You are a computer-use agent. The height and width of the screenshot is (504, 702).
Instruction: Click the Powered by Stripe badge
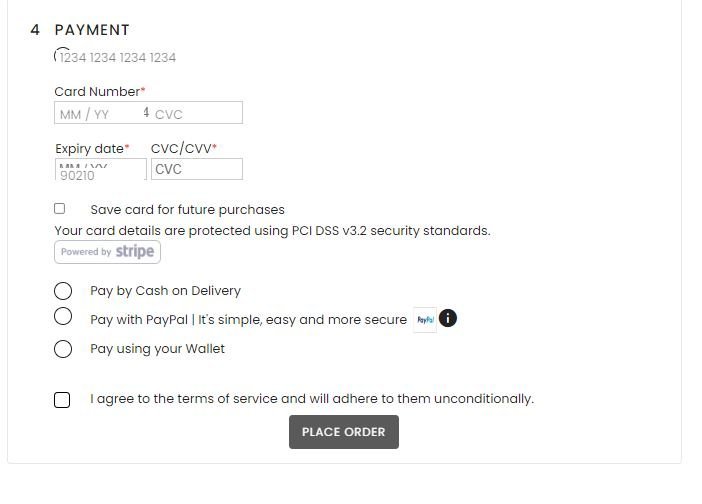(x=107, y=252)
